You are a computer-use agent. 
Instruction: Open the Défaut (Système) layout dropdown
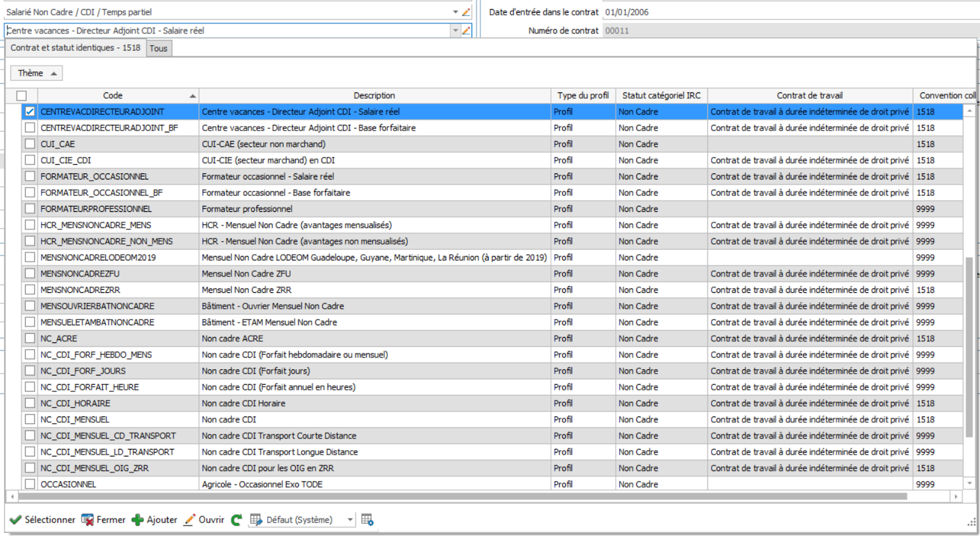point(350,519)
